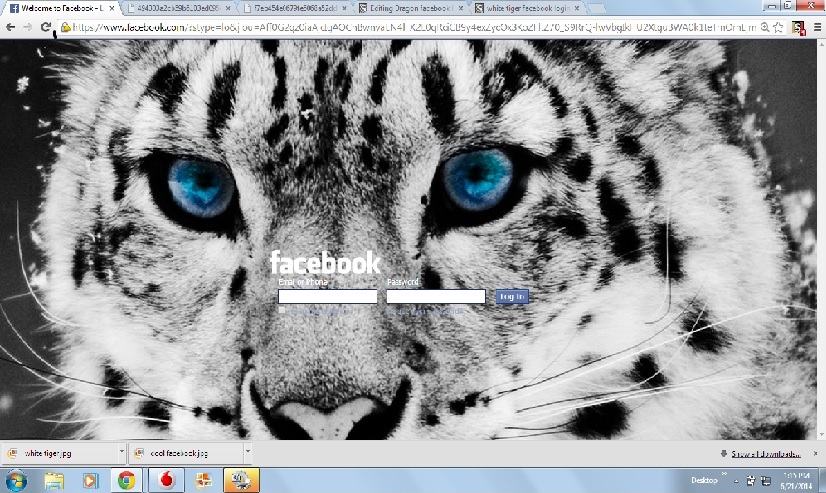Close the white tiger facebook login tab
Image resolution: width=826 pixels, height=493 pixels.
(x=577, y=8)
